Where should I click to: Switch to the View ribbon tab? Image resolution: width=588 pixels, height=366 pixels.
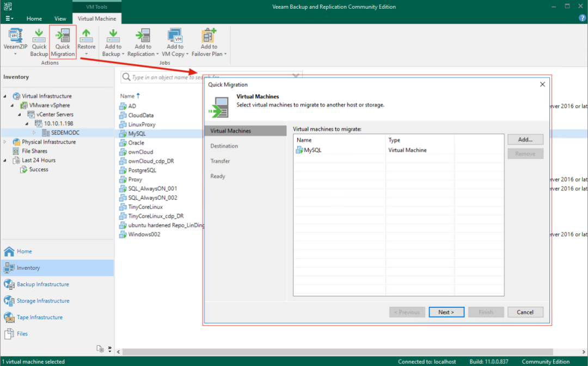click(x=60, y=18)
